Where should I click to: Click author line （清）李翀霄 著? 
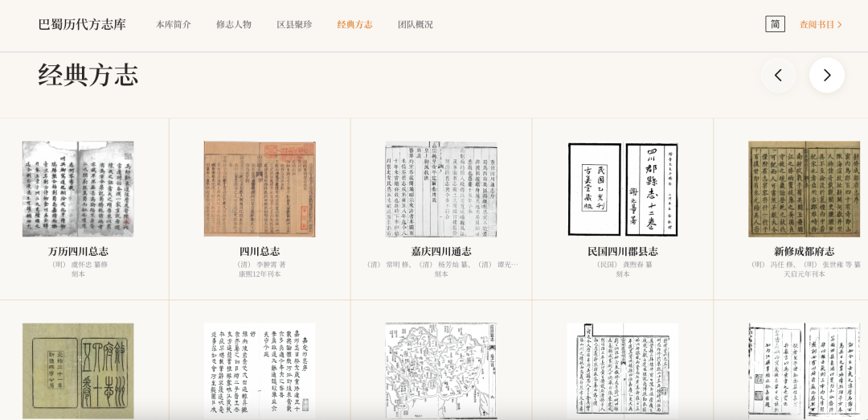260,265
